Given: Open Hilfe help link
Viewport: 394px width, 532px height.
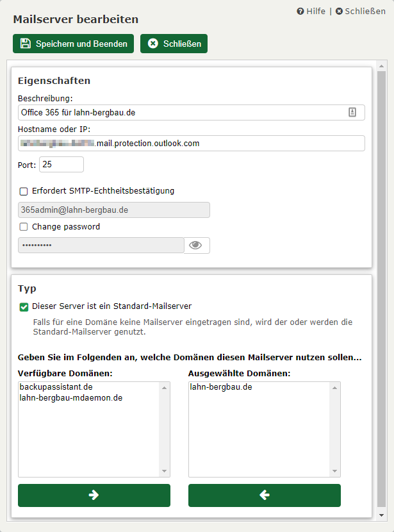Looking at the screenshot, I should [x=311, y=11].
